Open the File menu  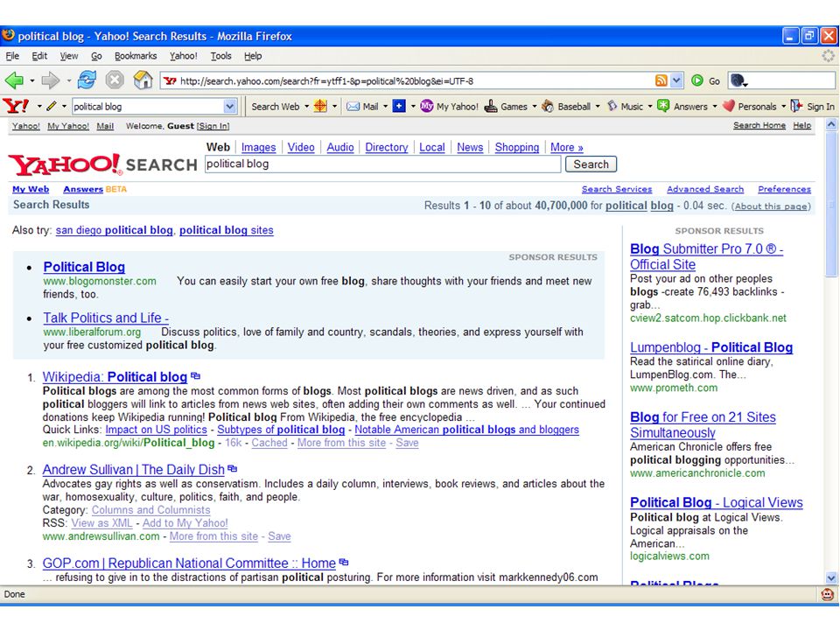click(12, 56)
